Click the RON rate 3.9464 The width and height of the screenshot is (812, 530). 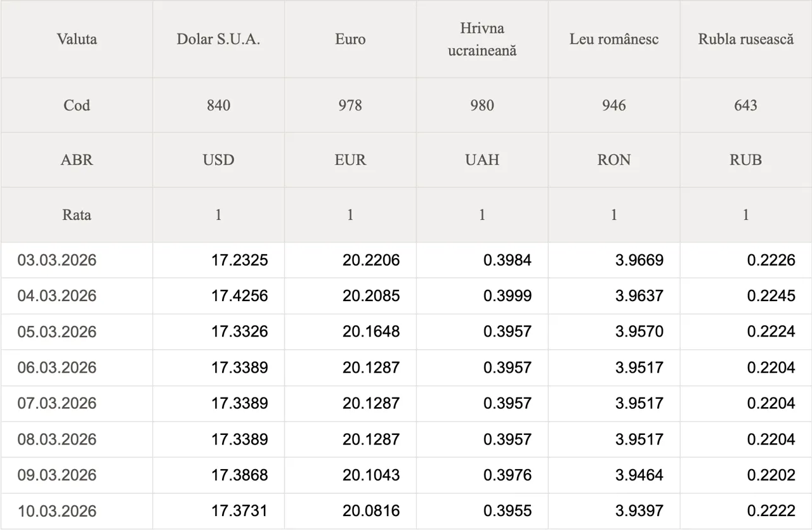tap(639, 475)
